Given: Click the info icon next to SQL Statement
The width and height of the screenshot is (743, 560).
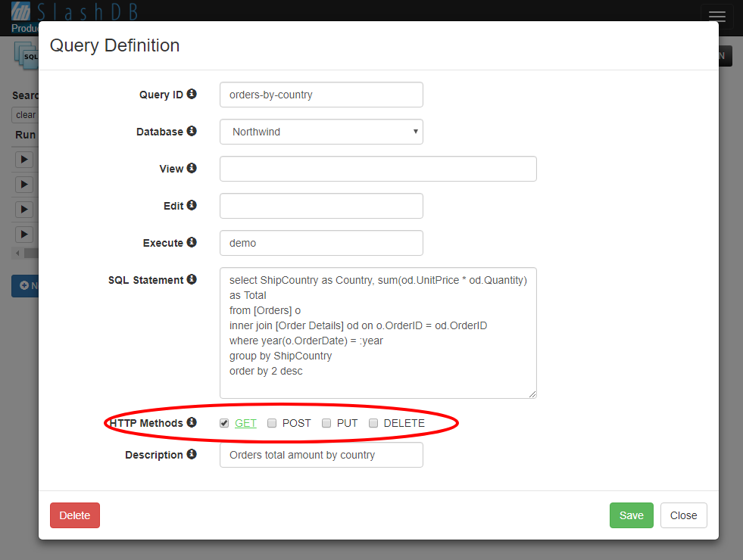Looking at the screenshot, I should tap(192, 279).
